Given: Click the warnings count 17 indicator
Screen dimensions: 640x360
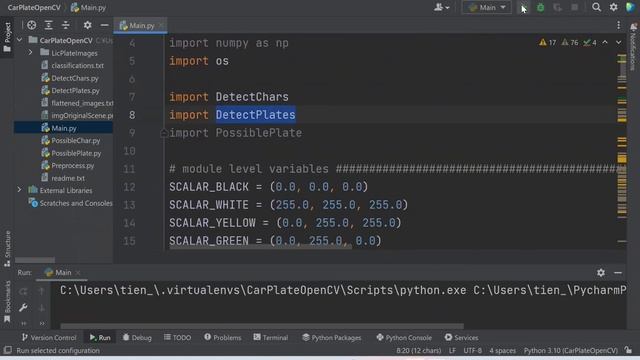Looking at the screenshot, I should [x=547, y=42].
